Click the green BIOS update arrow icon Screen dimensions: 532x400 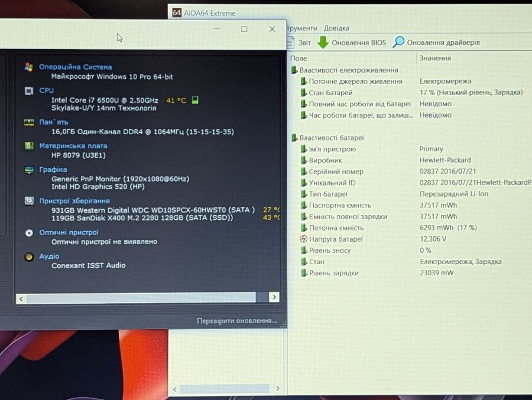pos(323,43)
